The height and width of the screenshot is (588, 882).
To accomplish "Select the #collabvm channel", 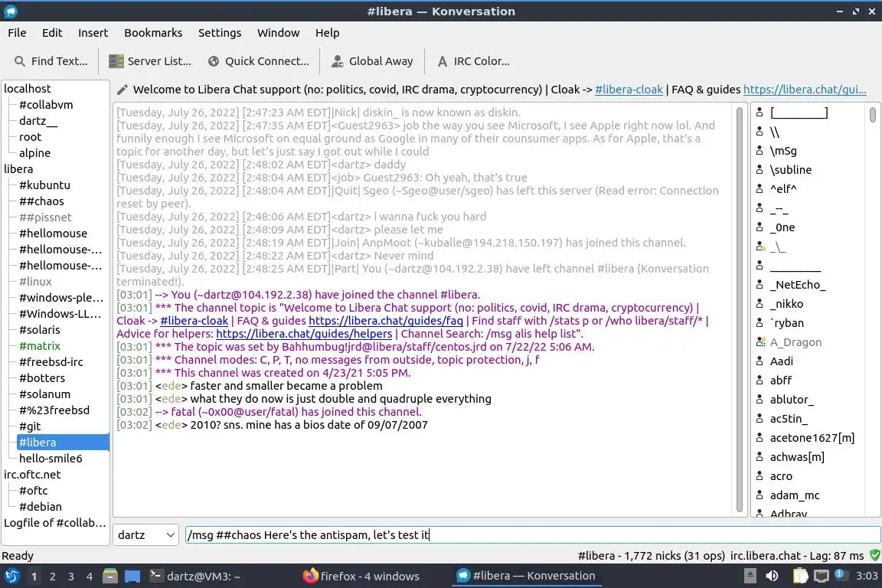I will (46, 105).
